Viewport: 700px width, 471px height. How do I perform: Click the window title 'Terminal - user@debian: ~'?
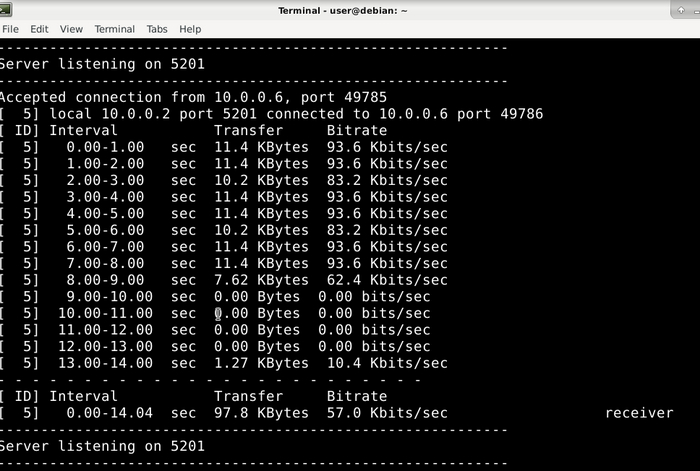[343, 10]
